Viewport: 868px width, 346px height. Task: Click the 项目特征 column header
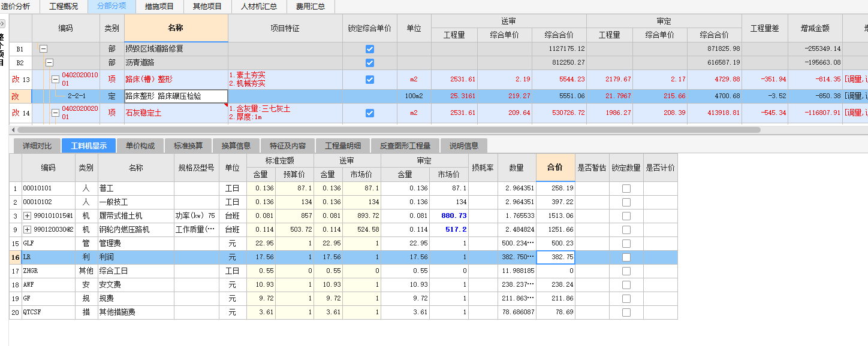point(285,28)
